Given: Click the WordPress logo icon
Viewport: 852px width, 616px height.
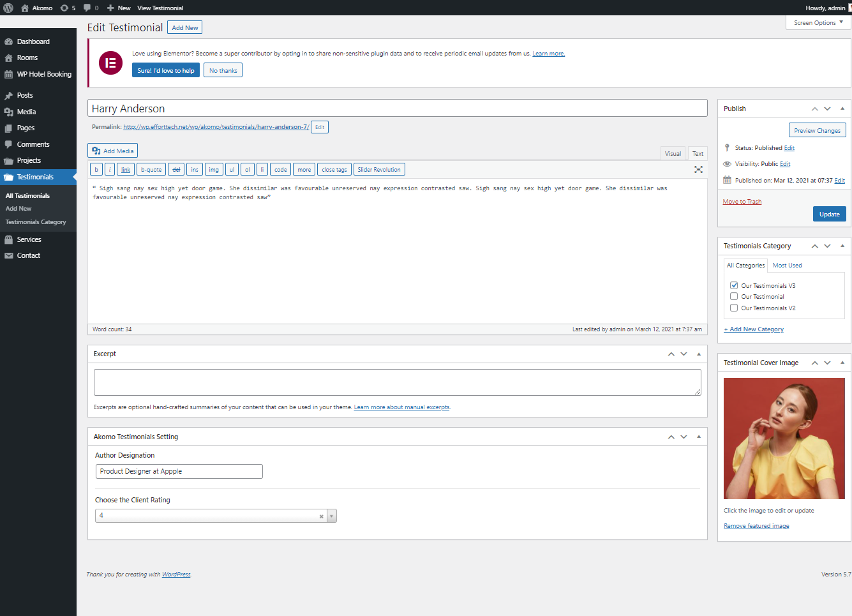Looking at the screenshot, I should coord(8,8).
